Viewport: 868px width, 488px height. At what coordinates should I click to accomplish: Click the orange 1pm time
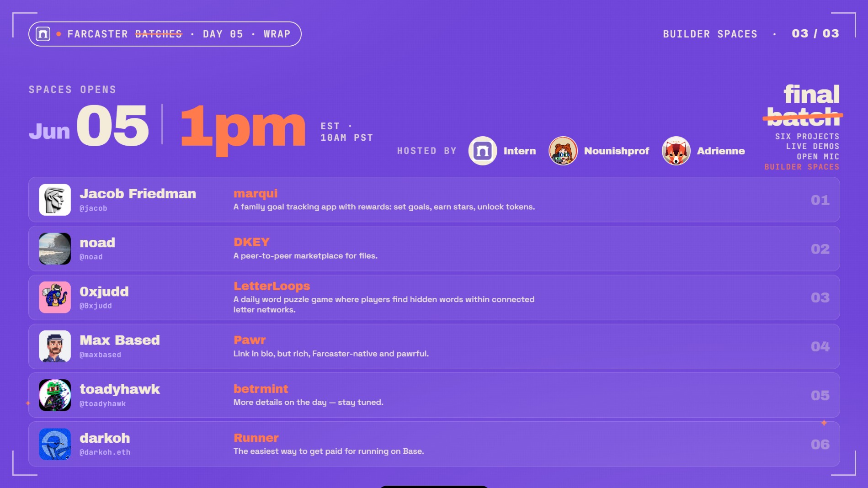243,130
